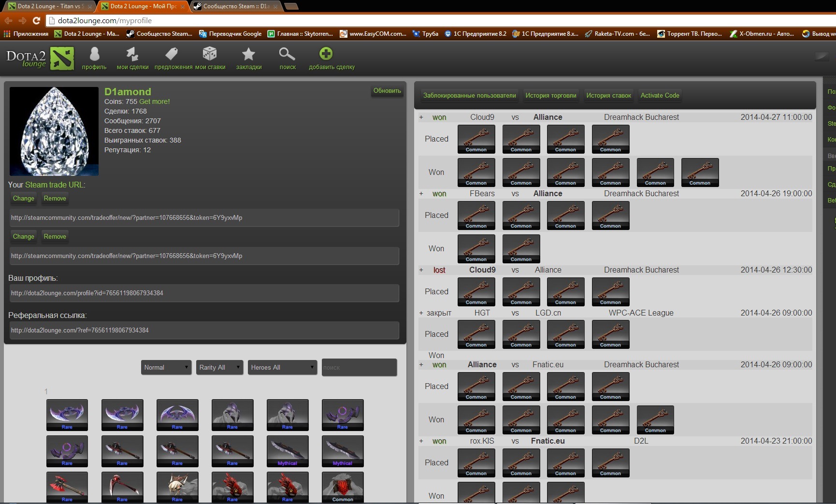Open Raketa-TV.com bookmark
The height and width of the screenshot is (504, 836).
coord(617,34)
